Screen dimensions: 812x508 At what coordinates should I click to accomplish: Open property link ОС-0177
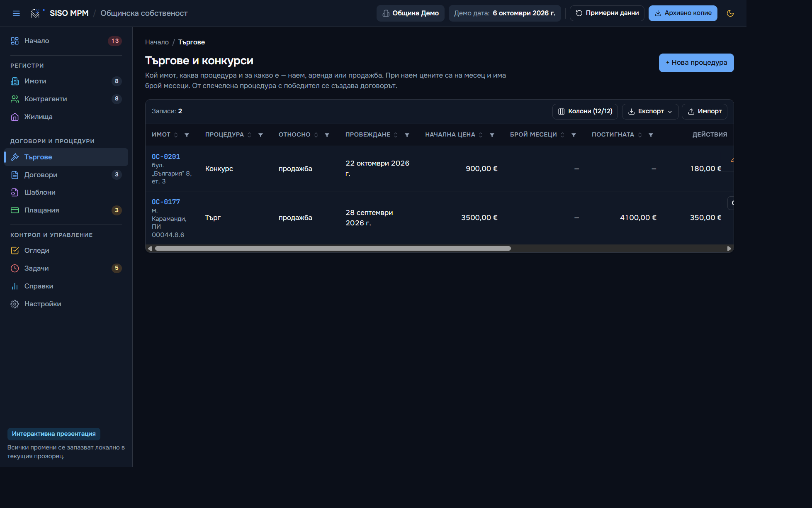pos(166,202)
